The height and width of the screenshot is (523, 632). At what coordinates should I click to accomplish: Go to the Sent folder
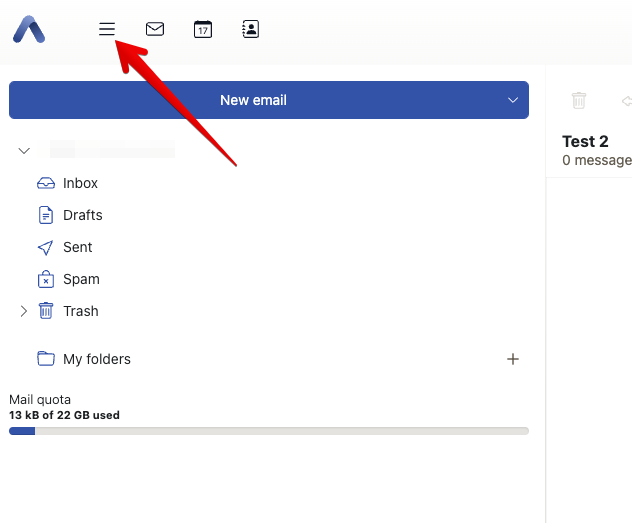click(77, 247)
